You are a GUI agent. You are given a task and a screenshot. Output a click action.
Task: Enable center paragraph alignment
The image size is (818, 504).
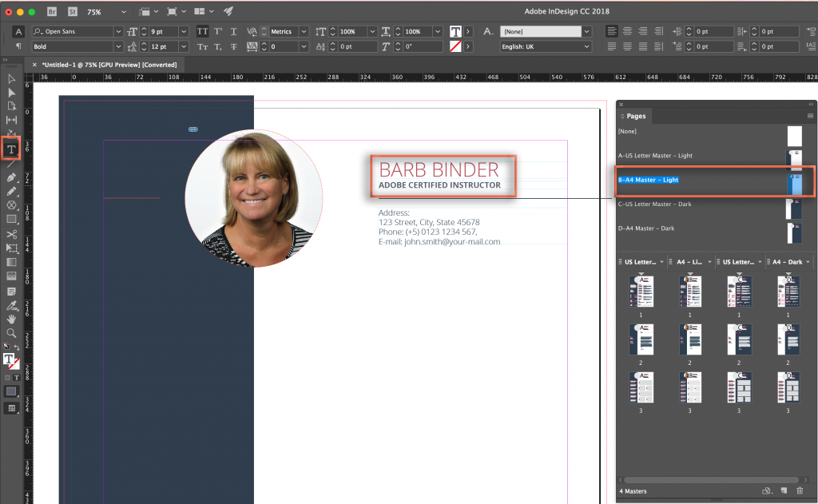tap(627, 31)
